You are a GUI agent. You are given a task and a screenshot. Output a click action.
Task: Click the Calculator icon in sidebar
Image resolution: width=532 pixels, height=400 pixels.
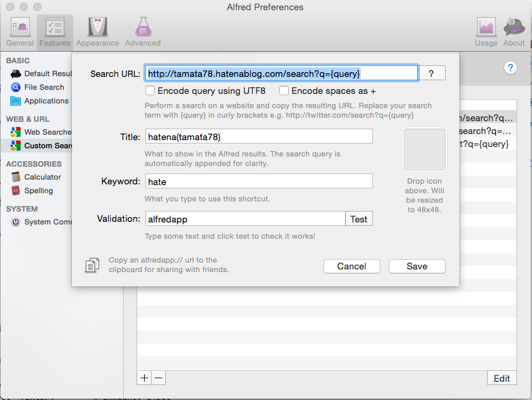[16, 177]
